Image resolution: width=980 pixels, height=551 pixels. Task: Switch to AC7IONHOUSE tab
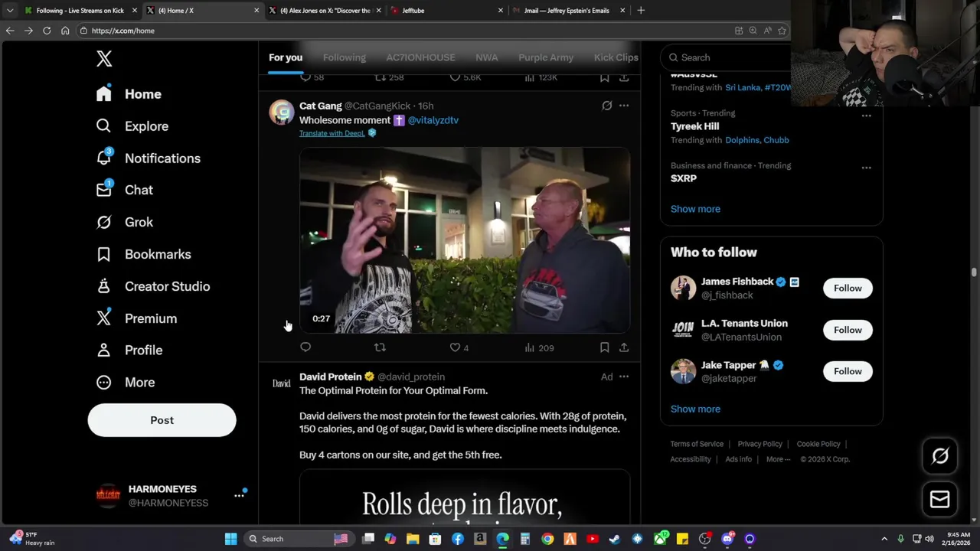click(420, 57)
